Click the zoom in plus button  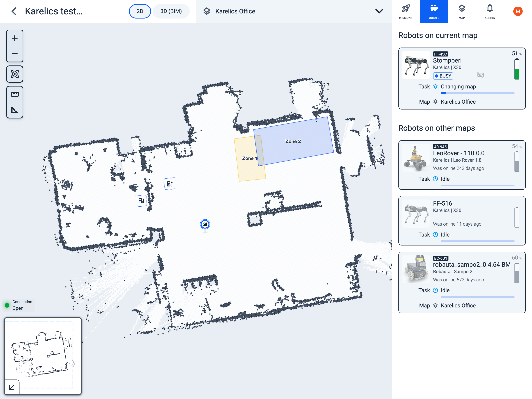[x=15, y=38]
